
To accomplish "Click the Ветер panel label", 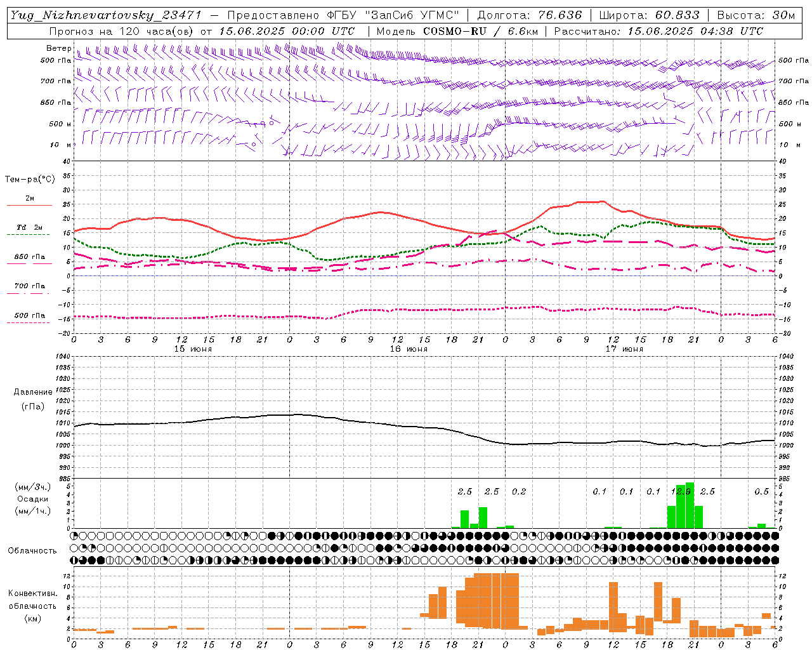I will tap(58, 48).
